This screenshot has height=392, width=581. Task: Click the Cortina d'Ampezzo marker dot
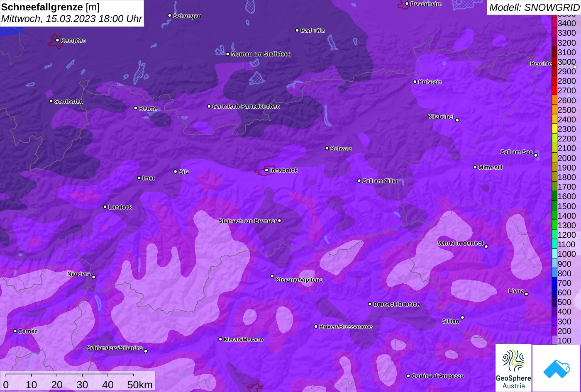pyautogui.click(x=408, y=376)
